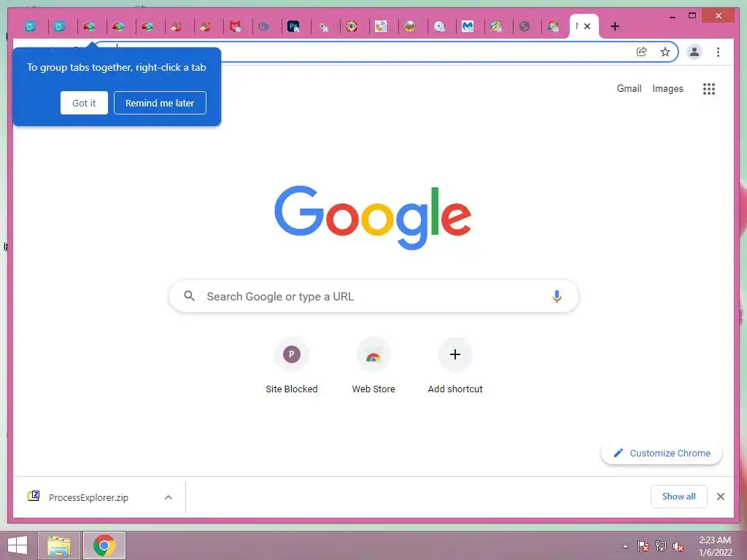Image resolution: width=747 pixels, height=560 pixels.
Task: Click the network status tray icon
Action: (661, 546)
